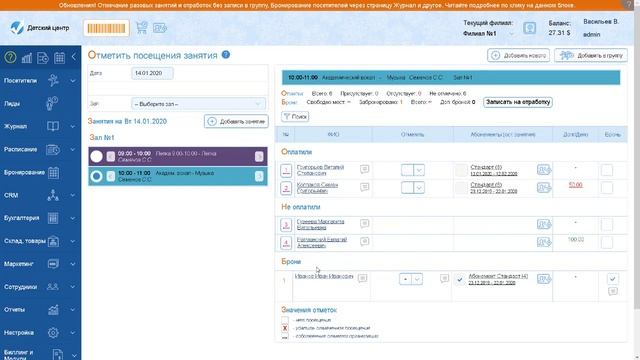Click sell subscription icon in Иванов's row
Viewport: 640px width, 360px height.
[x=544, y=279]
